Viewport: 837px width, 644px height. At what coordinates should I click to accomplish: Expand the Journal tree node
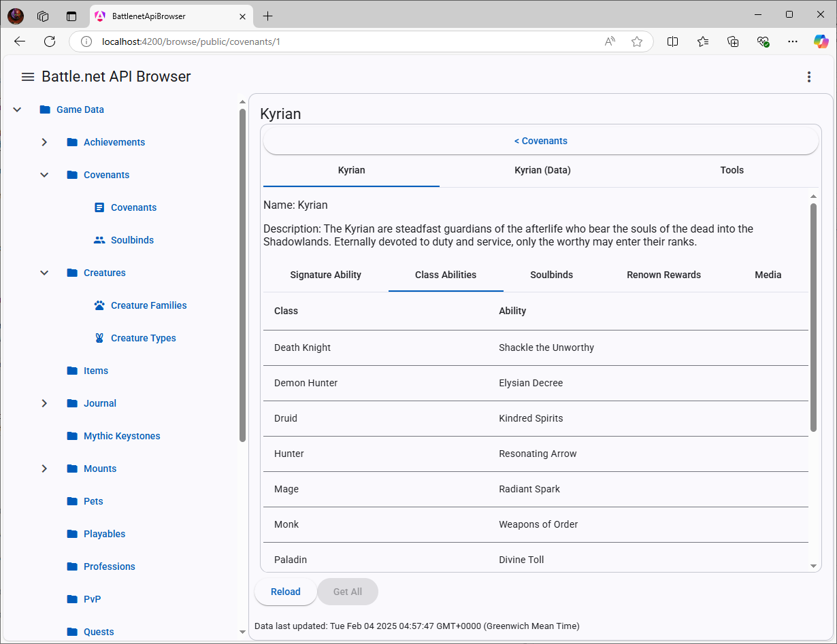pyautogui.click(x=44, y=403)
